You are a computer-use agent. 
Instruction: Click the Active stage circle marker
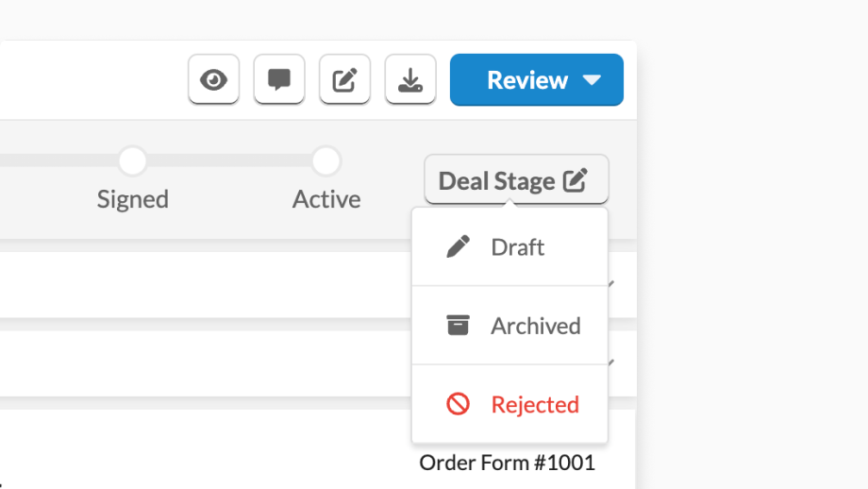326,160
